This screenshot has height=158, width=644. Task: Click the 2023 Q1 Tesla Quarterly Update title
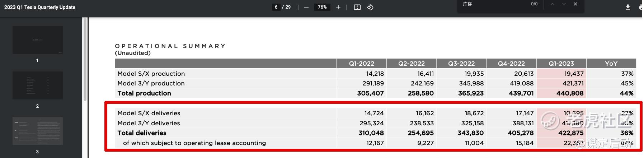40,7
